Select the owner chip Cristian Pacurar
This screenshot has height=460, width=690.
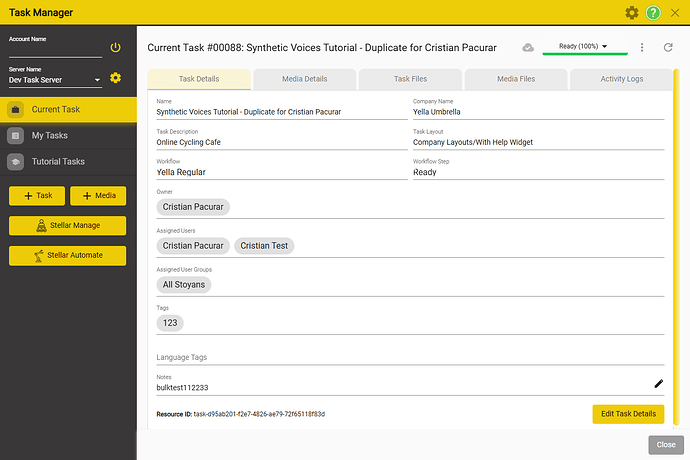coord(193,207)
